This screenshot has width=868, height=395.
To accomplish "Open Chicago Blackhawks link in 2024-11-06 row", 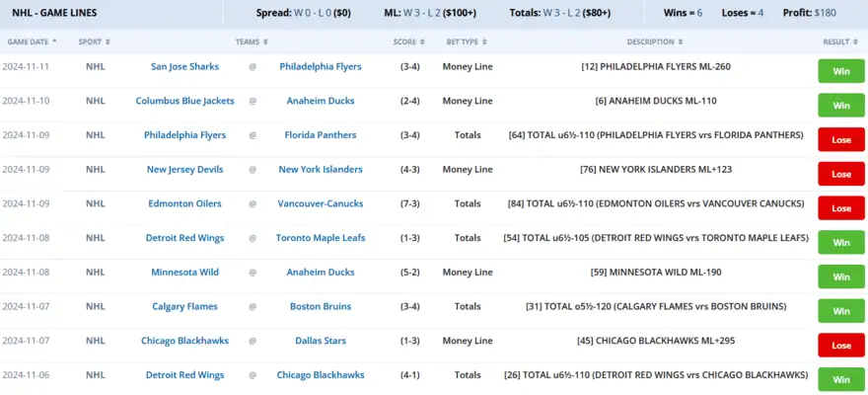I will tap(321, 375).
